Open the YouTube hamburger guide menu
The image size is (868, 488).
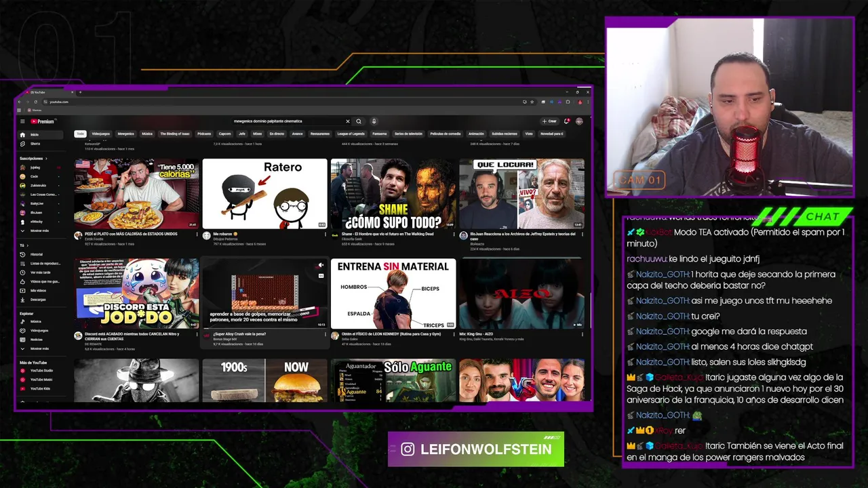(22, 121)
